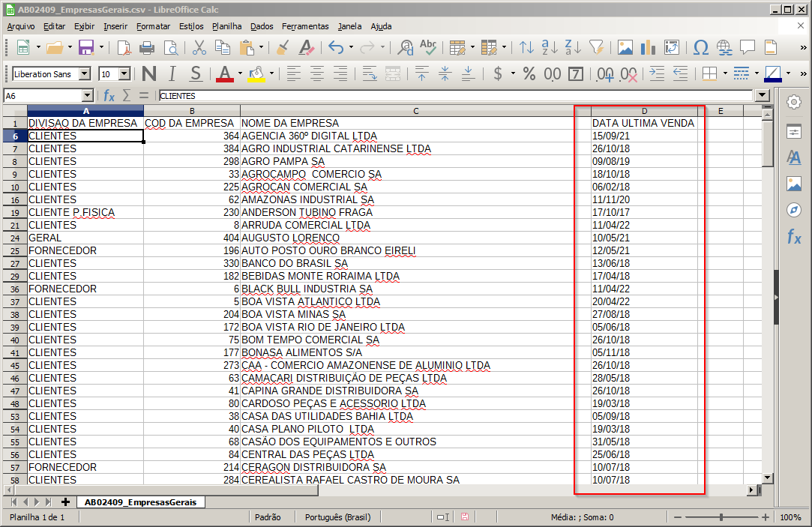Open sidebar settings gear menu

pos(794,103)
